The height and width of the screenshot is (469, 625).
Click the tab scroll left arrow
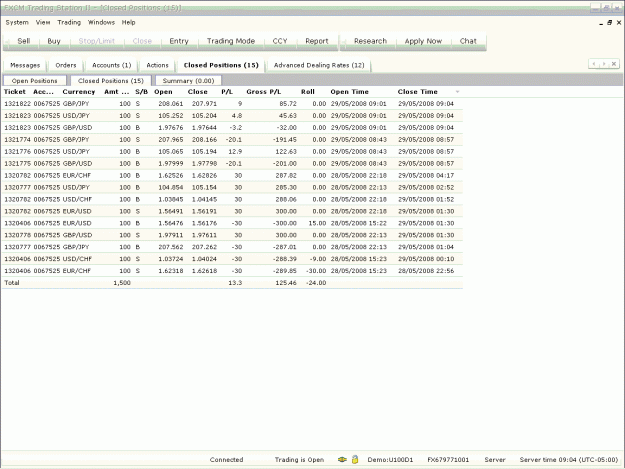pos(594,64)
